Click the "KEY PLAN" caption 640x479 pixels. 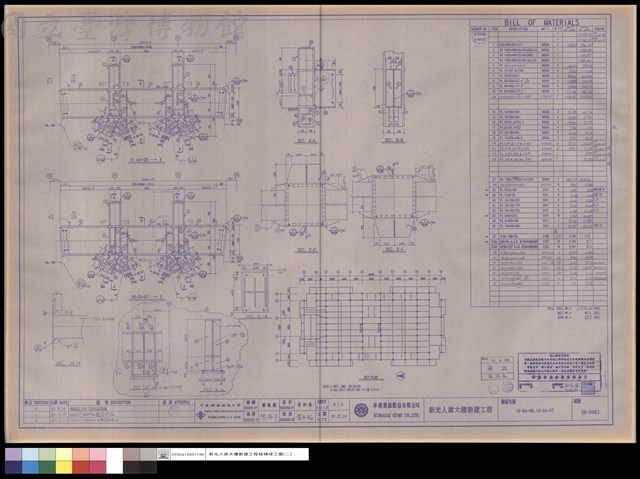(369, 377)
